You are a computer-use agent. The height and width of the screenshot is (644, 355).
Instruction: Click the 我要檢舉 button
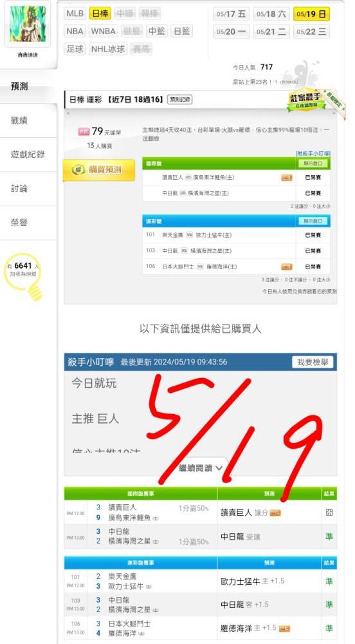pos(313,362)
